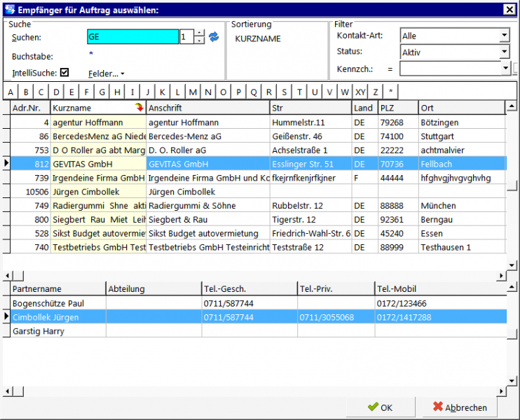
Task: Click the Ort cell Bötzingen
Action: (x=462, y=122)
